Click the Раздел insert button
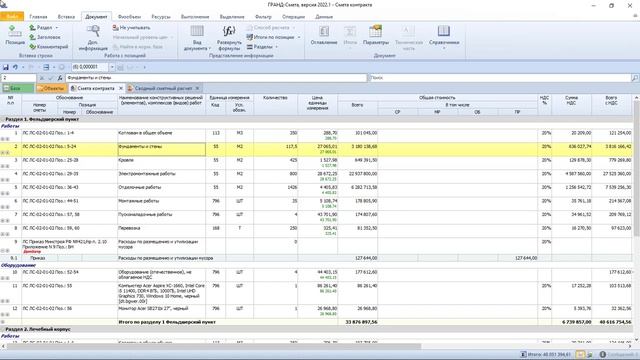This screenshot has width=640, height=360. (44, 27)
